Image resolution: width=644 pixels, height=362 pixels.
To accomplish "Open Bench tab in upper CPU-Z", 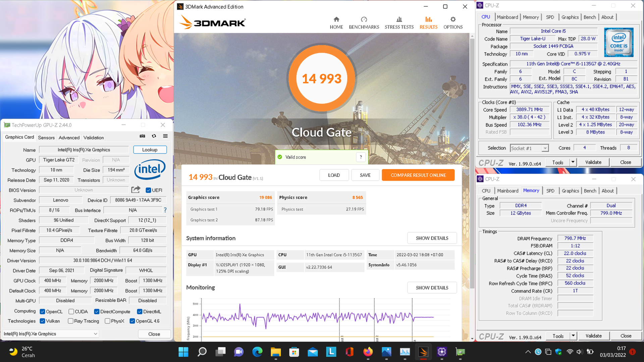I will pos(589,17).
